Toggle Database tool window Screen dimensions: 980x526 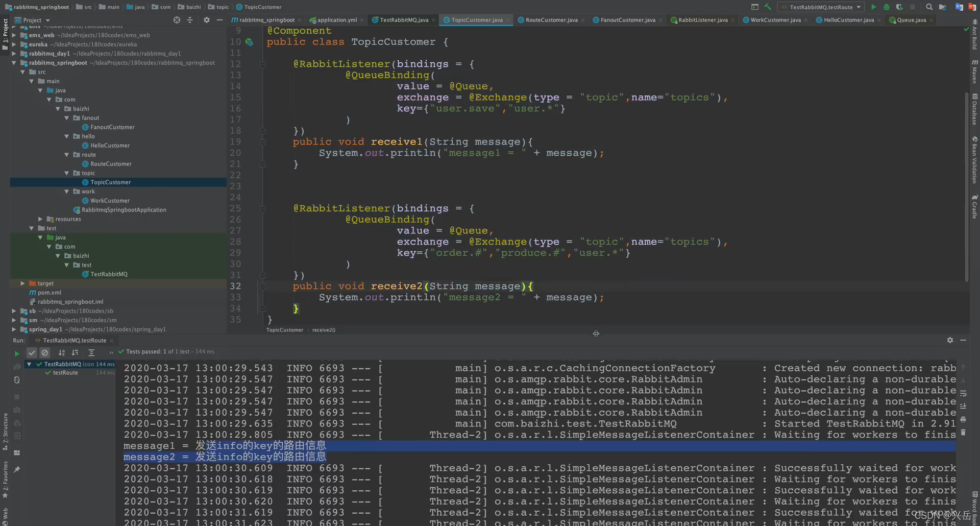point(974,109)
